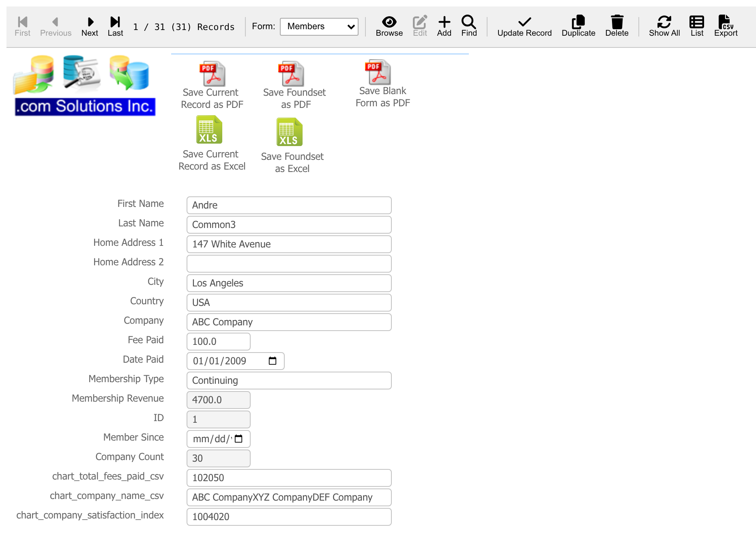Export records as CSV
Screen dimensions: 756x542
(726, 26)
